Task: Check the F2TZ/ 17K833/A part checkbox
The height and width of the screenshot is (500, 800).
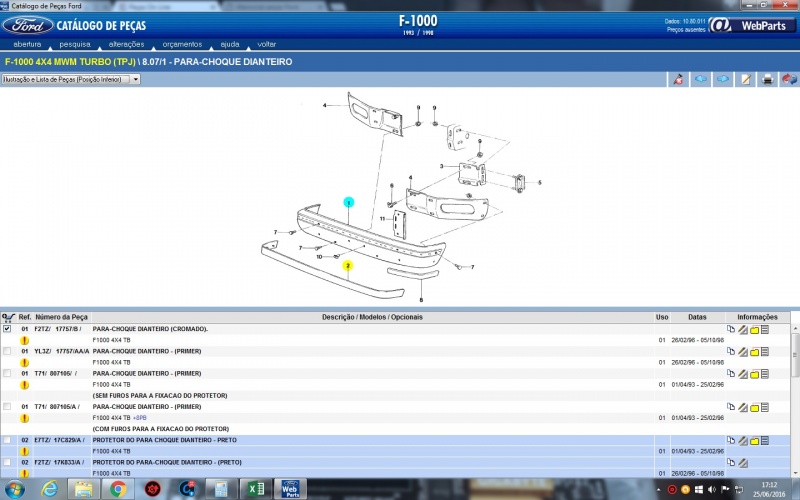Action: 7,463
